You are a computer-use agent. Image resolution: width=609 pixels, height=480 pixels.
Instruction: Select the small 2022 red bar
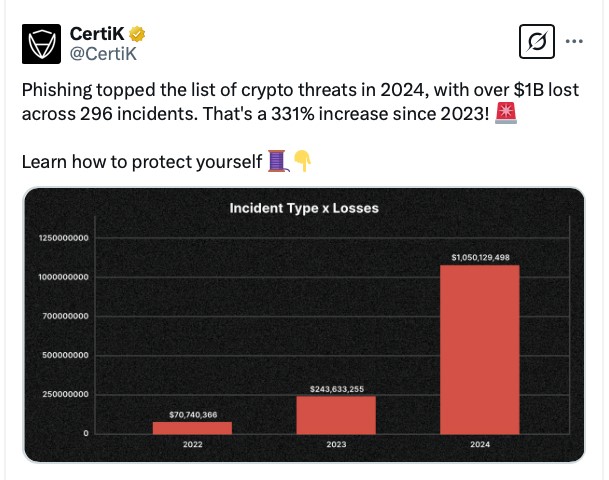[x=192, y=427]
